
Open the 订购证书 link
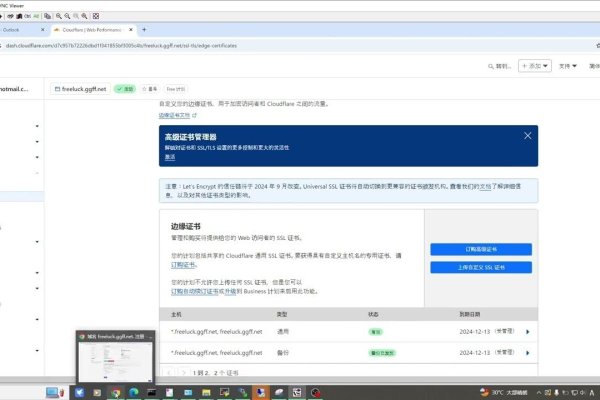[x=183, y=264]
